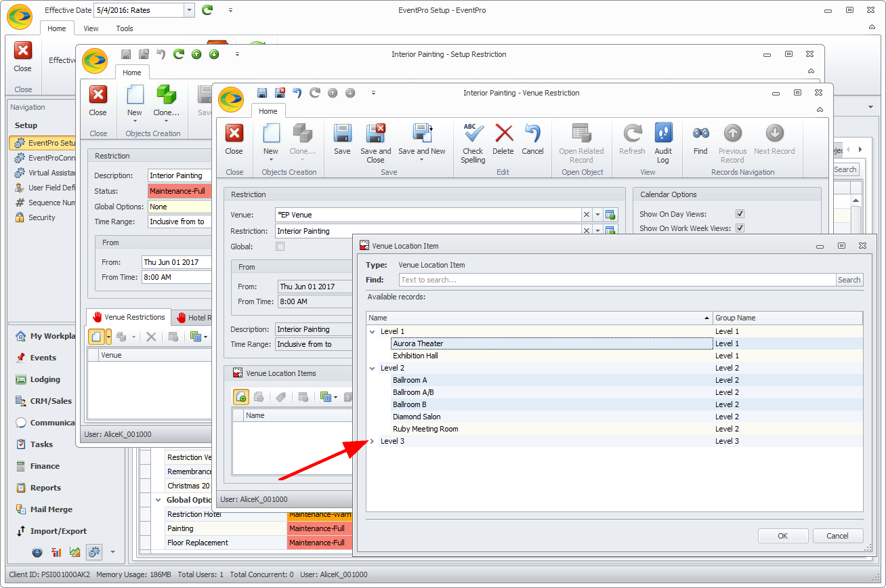The height and width of the screenshot is (588, 886).
Task: Click Cancel in Venue Restriction ribbon
Action: [532, 140]
